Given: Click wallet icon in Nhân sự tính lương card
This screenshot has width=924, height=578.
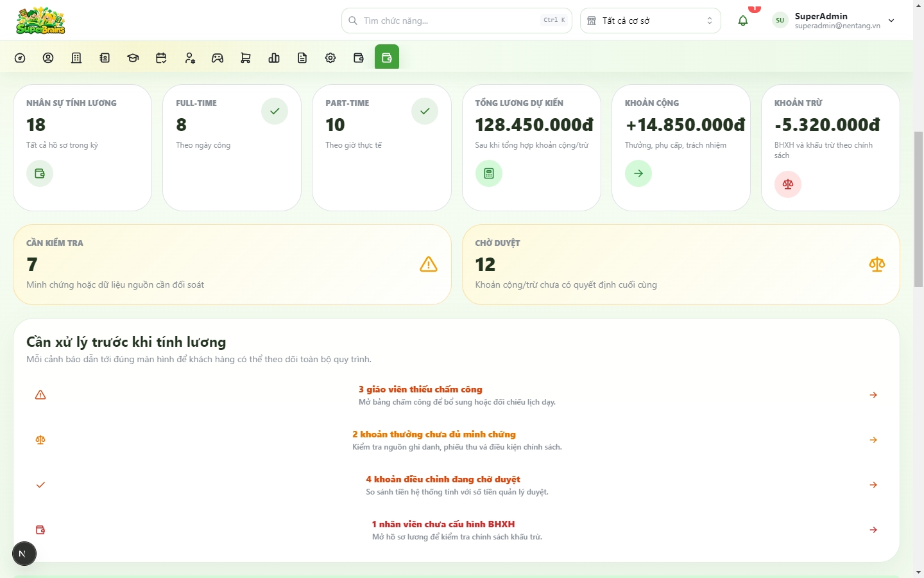Looking at the screenshot, I should point(40,173).
